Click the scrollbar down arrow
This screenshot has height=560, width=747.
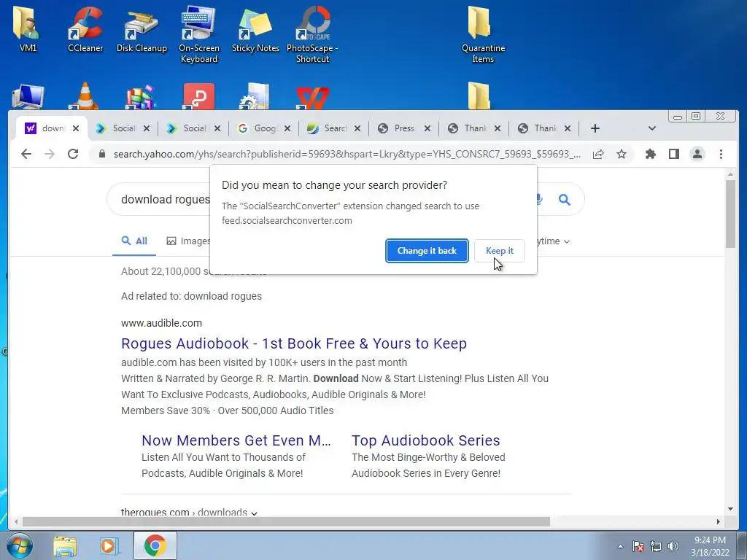coord(730,509)
